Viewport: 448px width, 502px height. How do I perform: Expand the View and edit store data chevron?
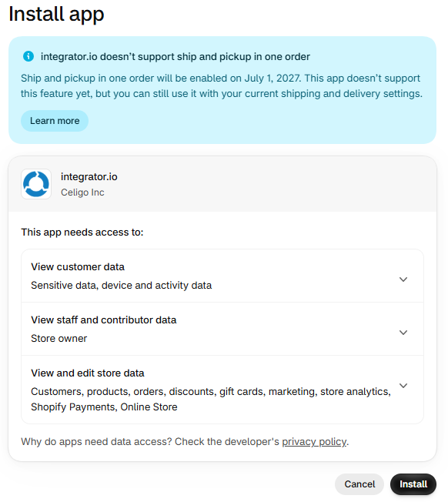[403, 386]
